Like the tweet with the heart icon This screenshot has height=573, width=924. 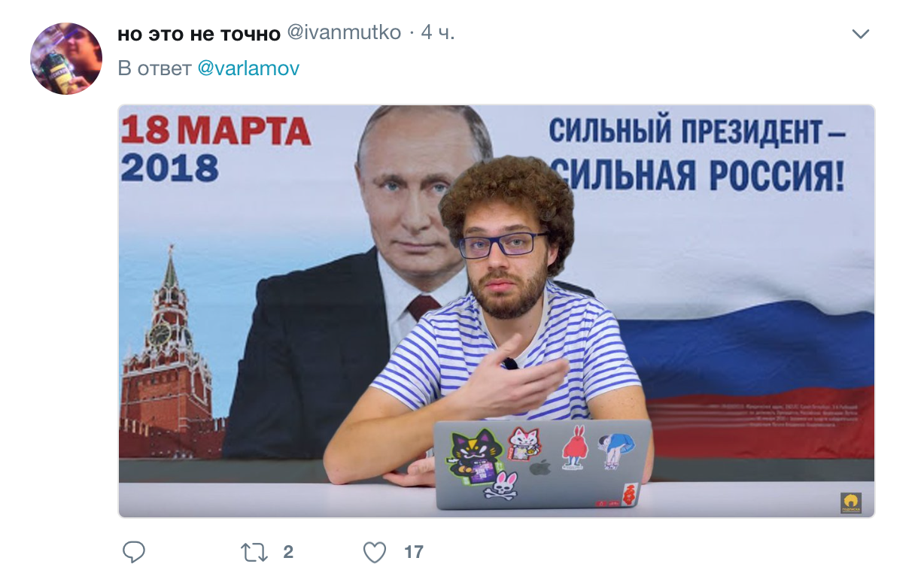pyautogui.click(x=375, y=553)
